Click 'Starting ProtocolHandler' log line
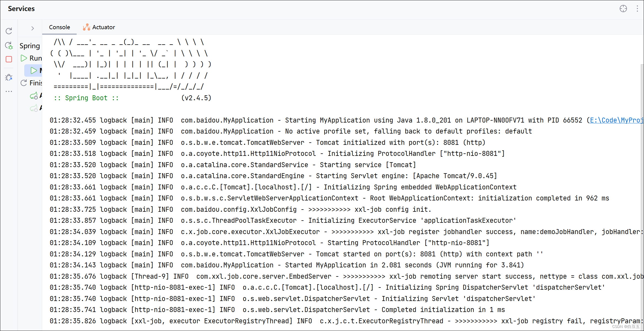 (269, 243)
